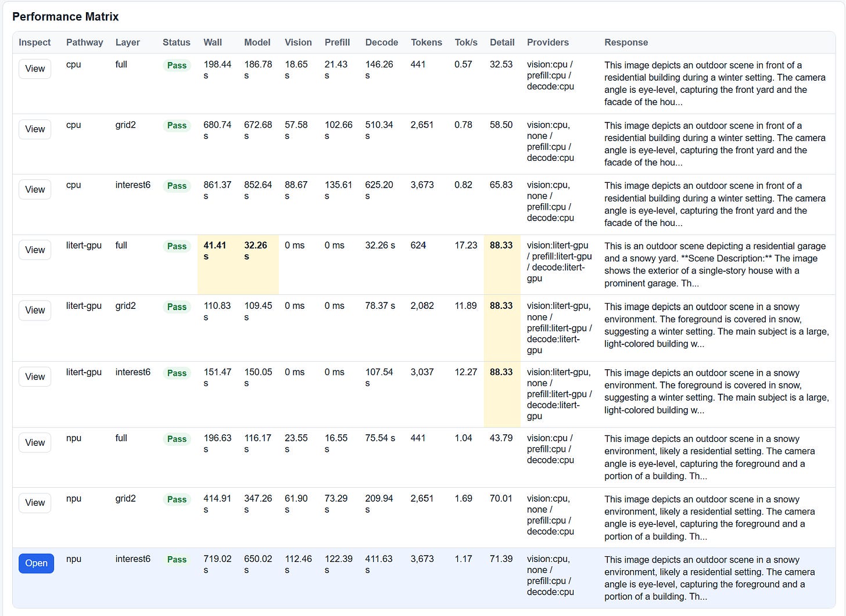
Task: Click decode time 75.54 s
Action: tap(380, 438)
